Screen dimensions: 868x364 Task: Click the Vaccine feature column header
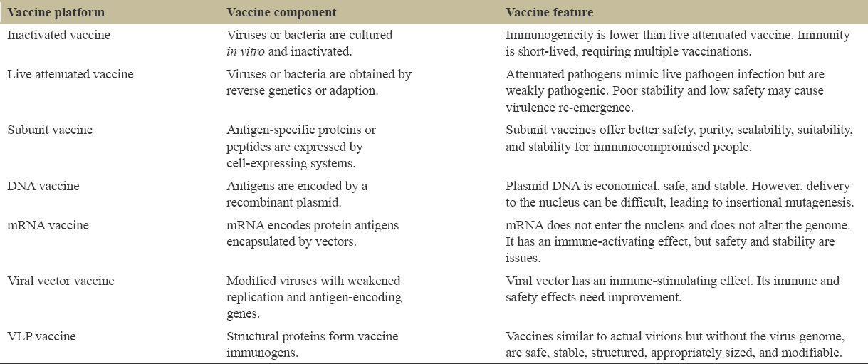tap(549, 12)
